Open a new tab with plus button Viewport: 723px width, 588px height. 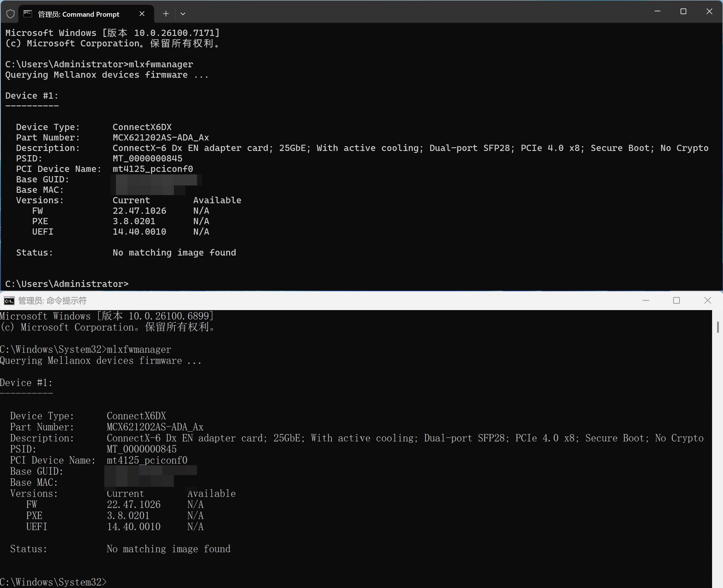click(x=166, y=14)
